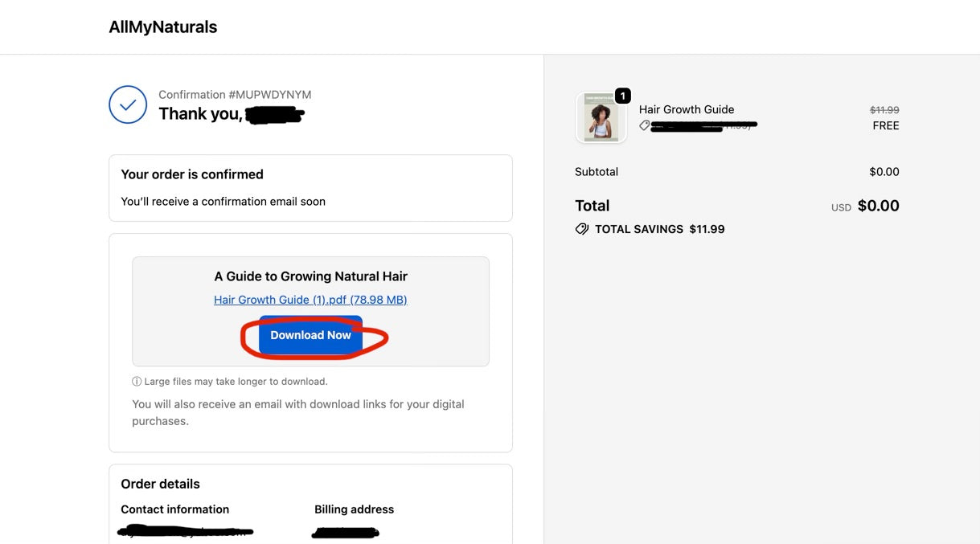Click the Hair Growth Guide product name
980x544 pixels.
687,109
